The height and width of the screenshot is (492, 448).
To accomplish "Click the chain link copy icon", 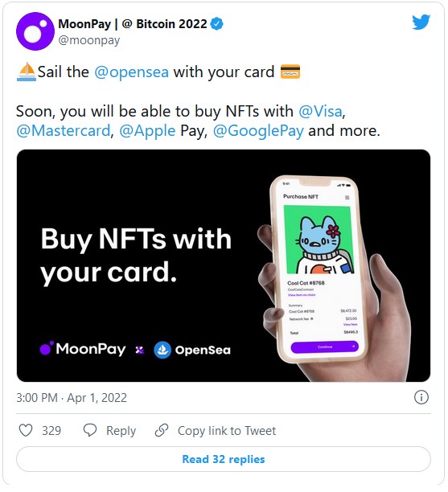I will [x=162, y=431].
